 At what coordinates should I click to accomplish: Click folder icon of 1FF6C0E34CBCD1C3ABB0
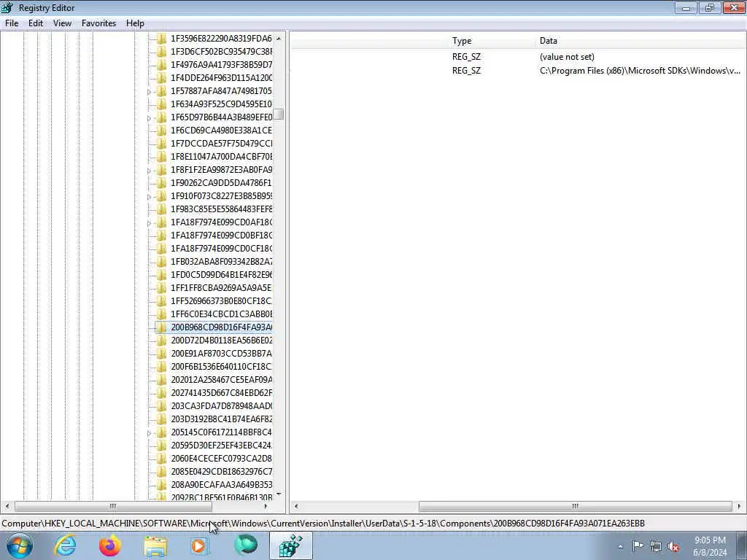pyautogui.click(x=161, y=314)
